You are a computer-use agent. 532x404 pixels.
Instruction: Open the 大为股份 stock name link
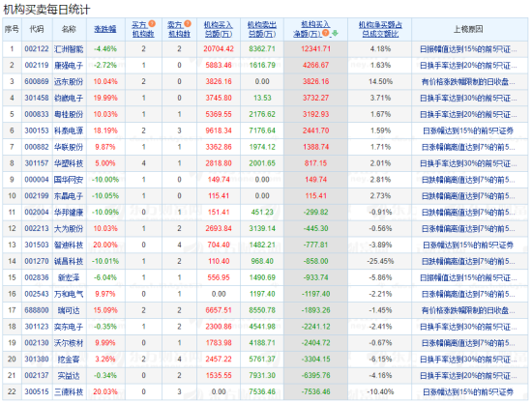click(x=69, y=228)
